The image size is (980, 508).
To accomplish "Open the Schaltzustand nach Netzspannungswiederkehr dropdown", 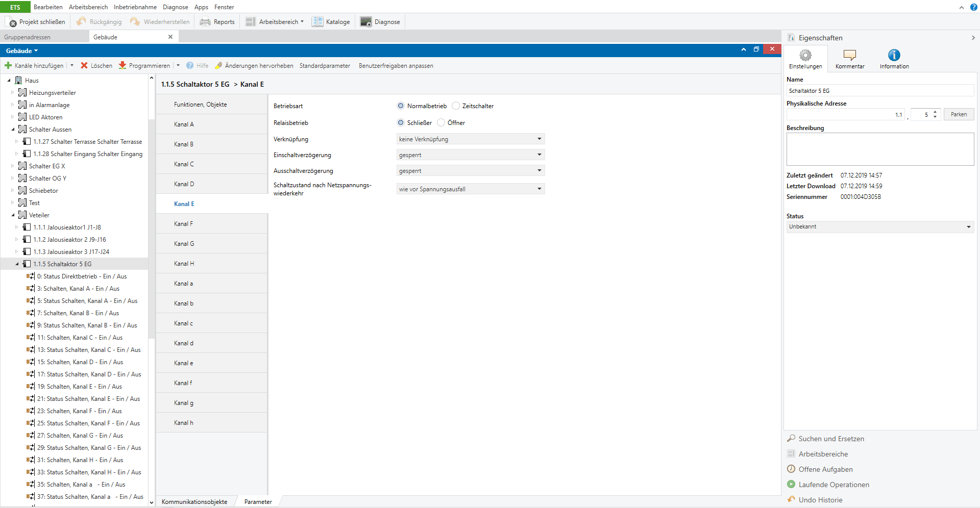I will click(x=471, y=189).
